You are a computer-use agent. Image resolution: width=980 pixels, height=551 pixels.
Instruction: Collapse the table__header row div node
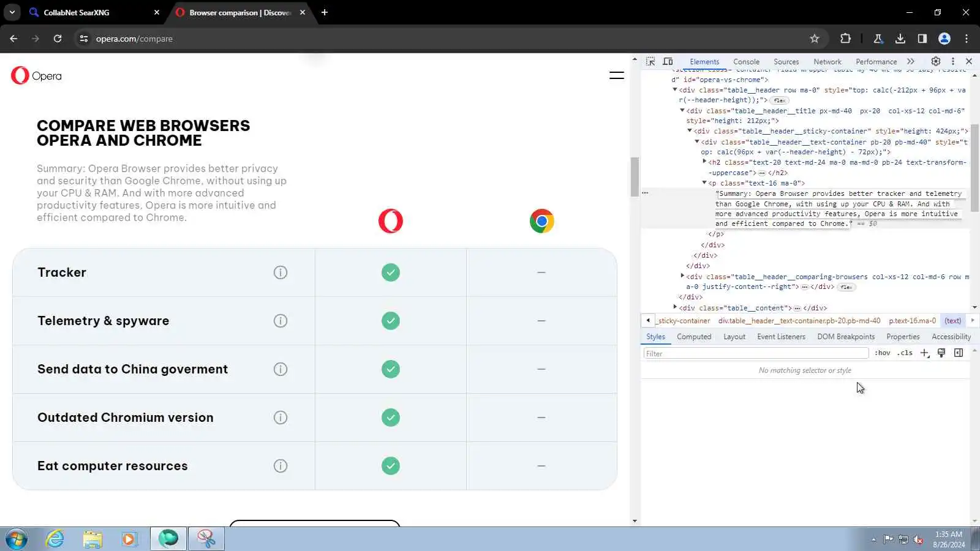[x=675, y=90]
